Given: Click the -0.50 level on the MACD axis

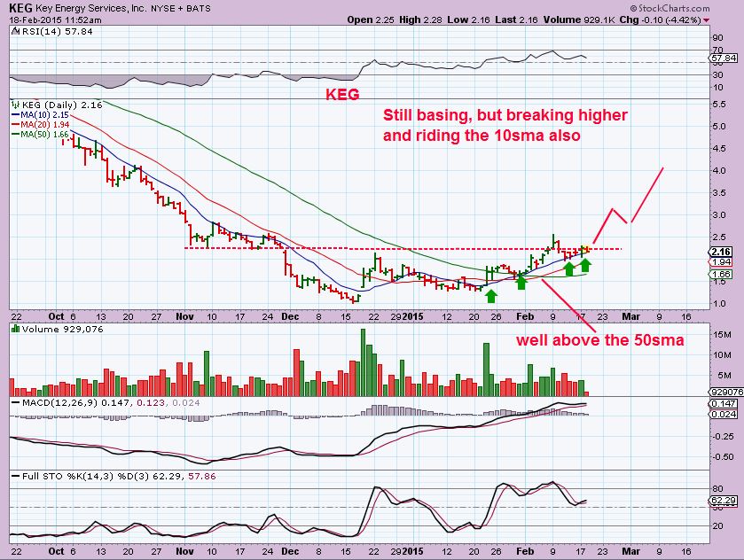Looking at the screenshot, I should point(724,456).
